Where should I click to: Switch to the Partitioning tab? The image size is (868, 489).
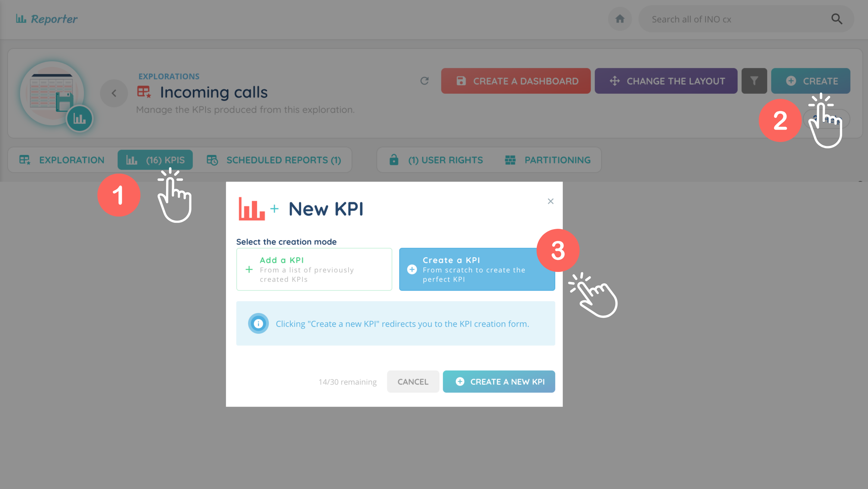(548, 160)
